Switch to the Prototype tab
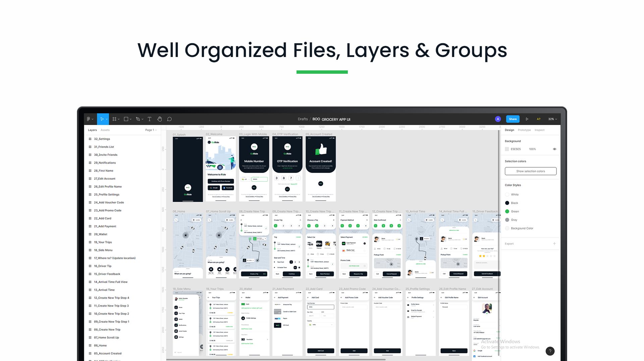Image resolution: width=644 pixels, height=361 pixels. click(524, 130)
